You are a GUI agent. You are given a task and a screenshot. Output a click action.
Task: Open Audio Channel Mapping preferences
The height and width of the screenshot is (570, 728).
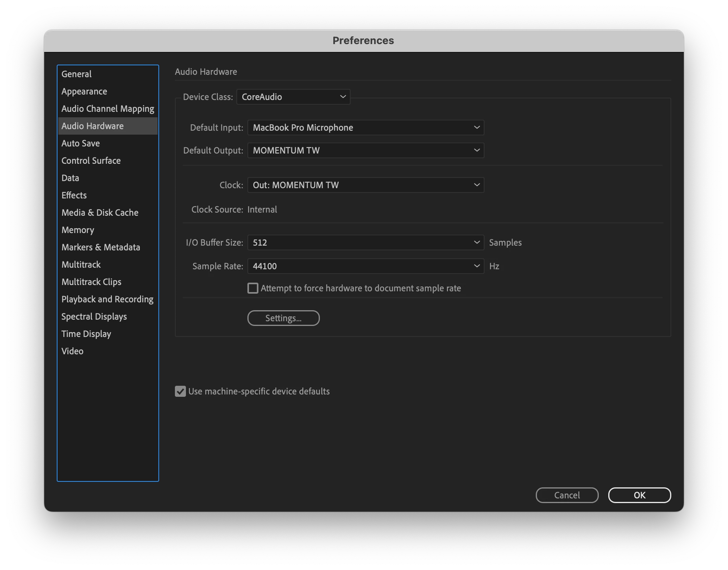(108, 109)
